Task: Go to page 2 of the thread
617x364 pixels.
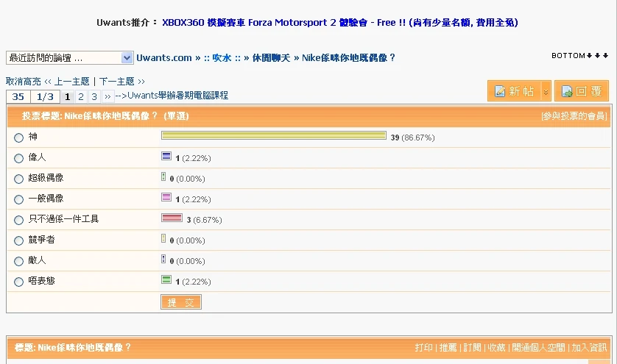Action: pyautogui.click(x=81, y=96)
